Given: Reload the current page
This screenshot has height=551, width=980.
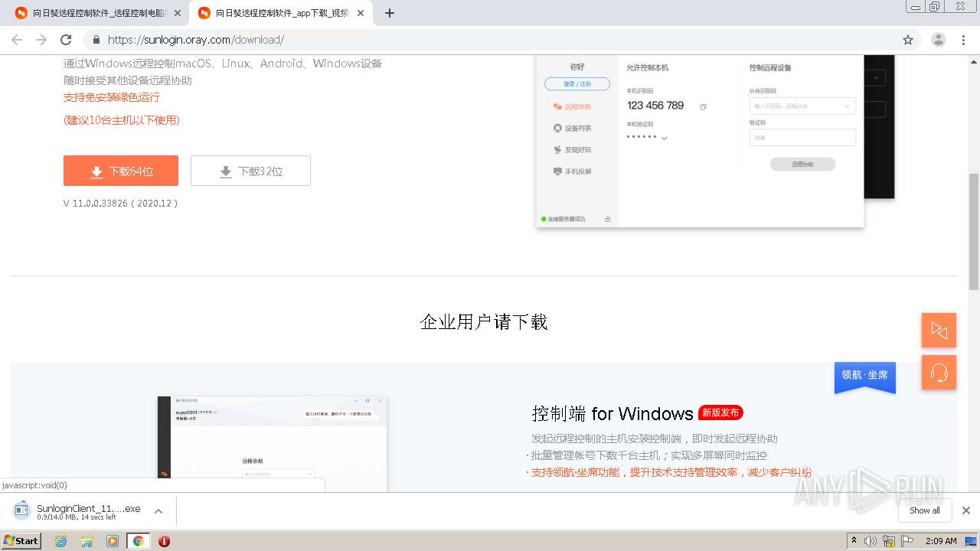Looking at the screenshot, I should (x=66, y=40).
